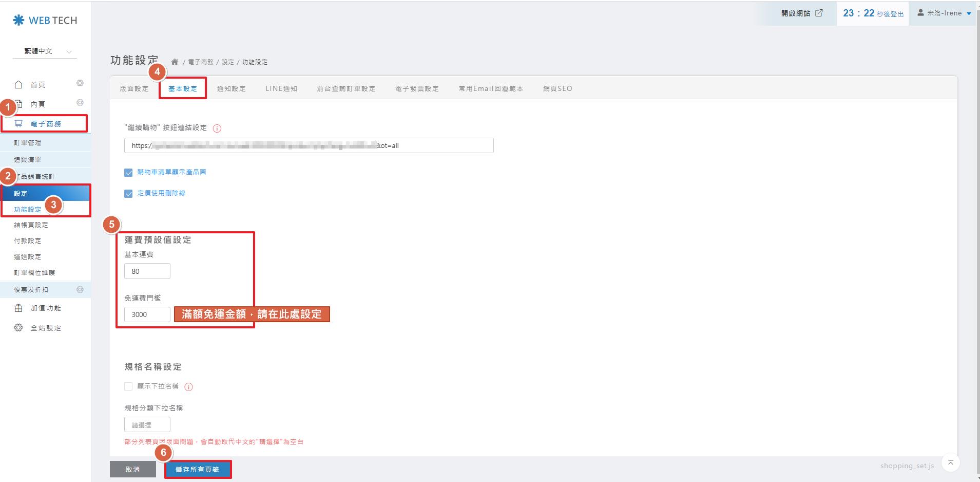The image size is (980, 482).
Task: Click the 全站設定 gear icon
Action: pyautogui.click(x=18, y=328)
